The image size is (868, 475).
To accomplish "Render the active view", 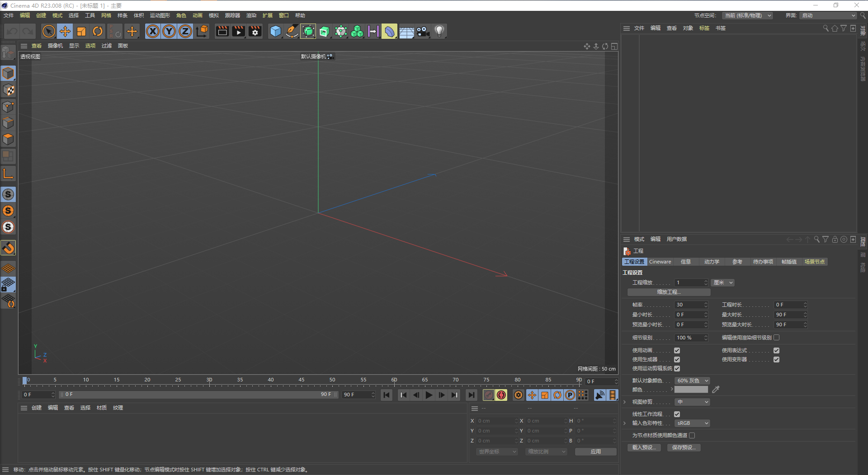I will (222, 31).
